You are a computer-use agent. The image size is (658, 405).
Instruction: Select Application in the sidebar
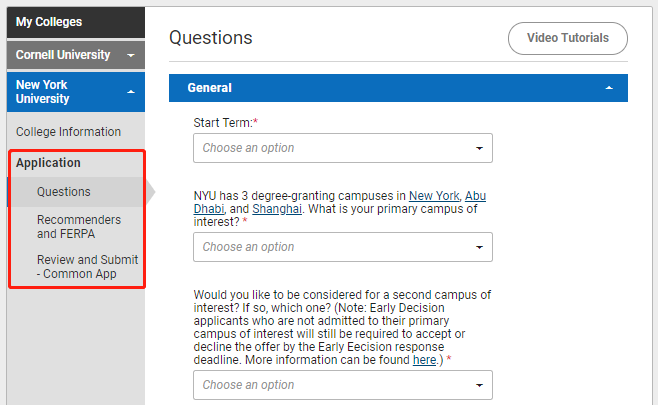coord(48,163)
